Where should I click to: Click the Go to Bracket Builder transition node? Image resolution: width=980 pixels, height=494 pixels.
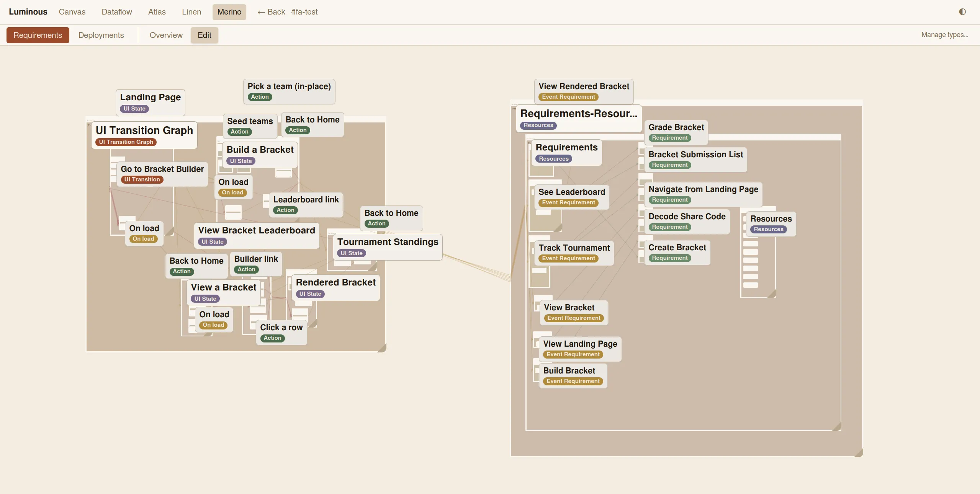pos(162,174)
